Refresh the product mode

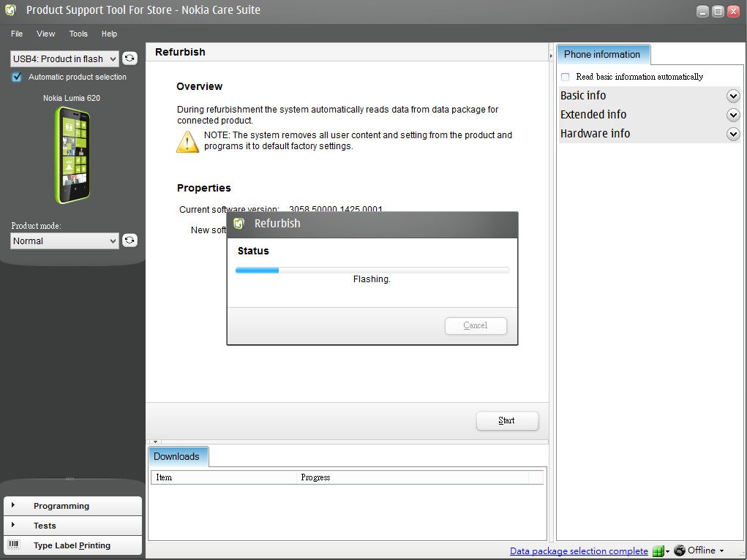tap(129, 240)
